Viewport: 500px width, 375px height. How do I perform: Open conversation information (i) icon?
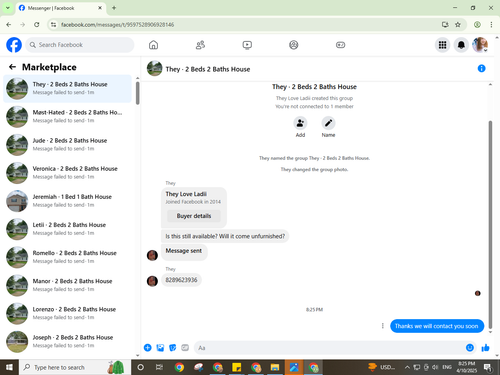(481, 68)
